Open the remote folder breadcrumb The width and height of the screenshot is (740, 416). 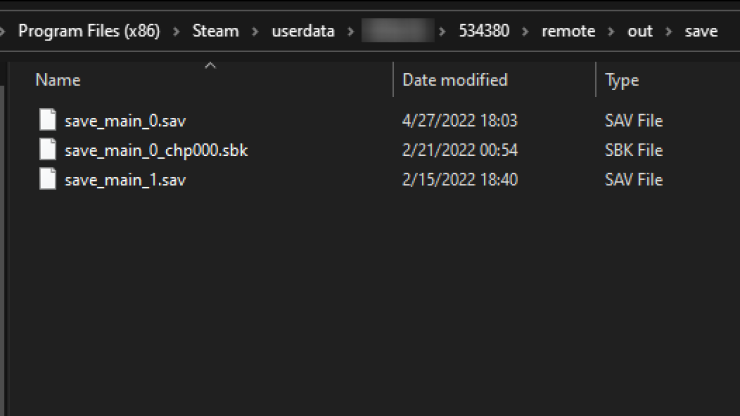[x=568, y=31]
